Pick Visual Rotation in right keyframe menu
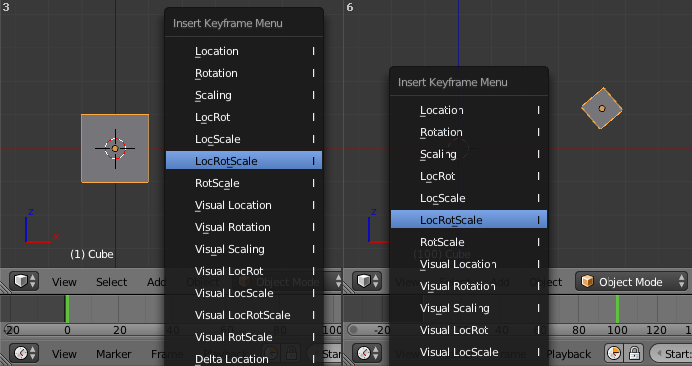 469,287
